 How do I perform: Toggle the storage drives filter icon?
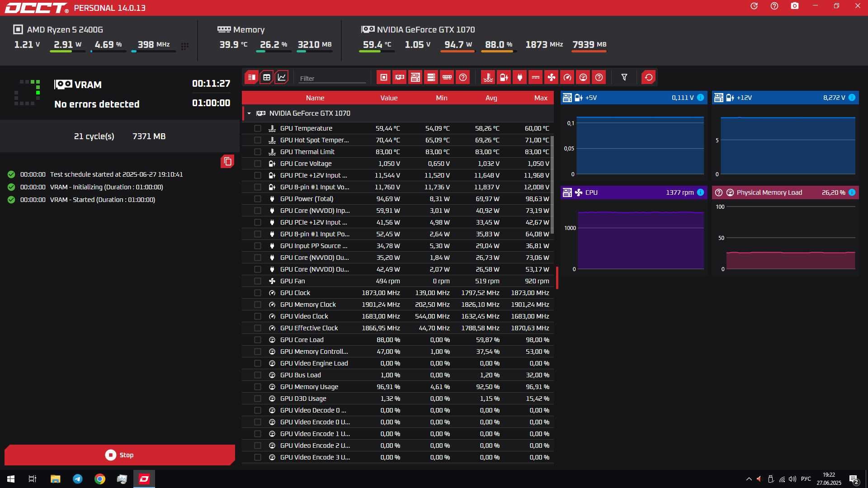click(x=431, y=77)
